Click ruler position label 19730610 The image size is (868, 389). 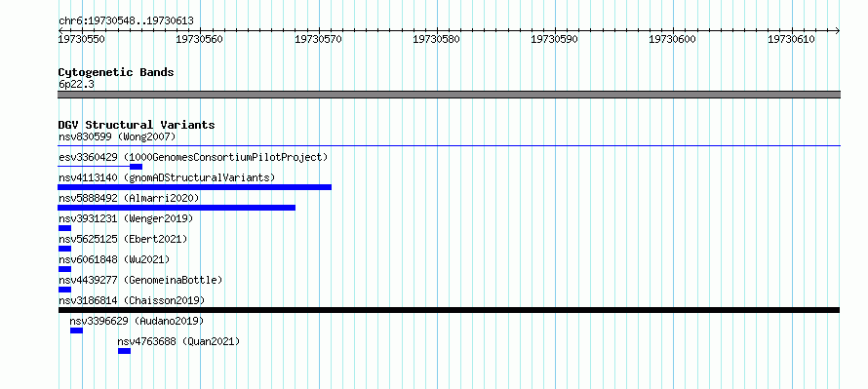791,39
